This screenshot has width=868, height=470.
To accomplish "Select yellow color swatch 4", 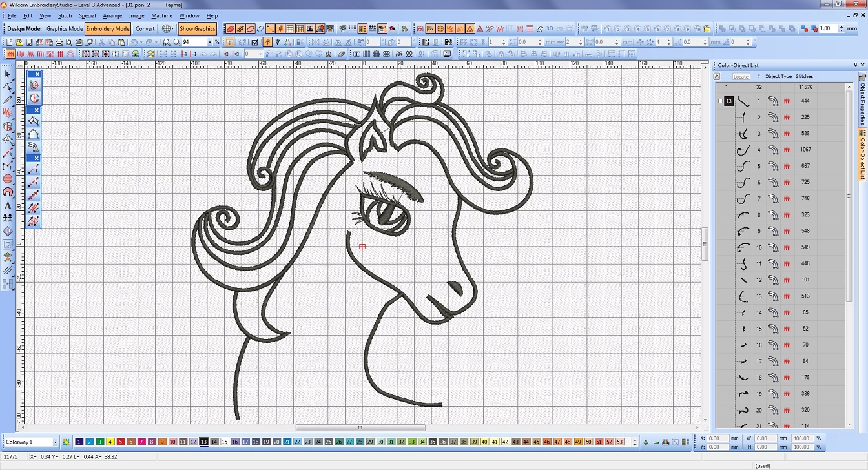I will [110, 442].
